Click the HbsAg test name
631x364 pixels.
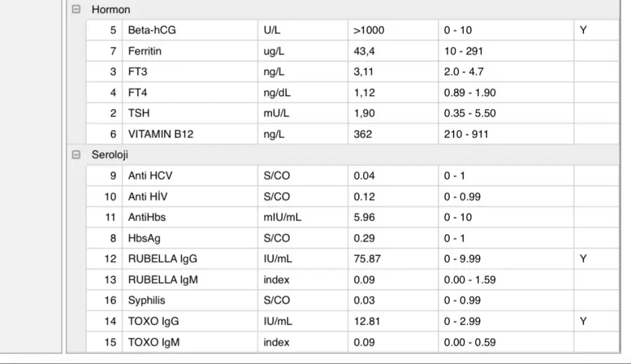coord(144,238)
